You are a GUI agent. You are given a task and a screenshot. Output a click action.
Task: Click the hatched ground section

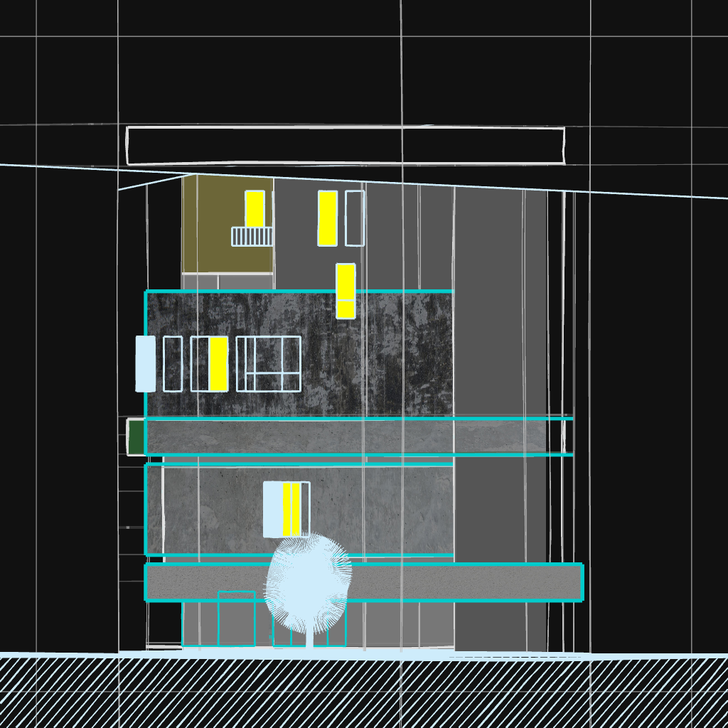pyautogui.click(x=364, y=693)
